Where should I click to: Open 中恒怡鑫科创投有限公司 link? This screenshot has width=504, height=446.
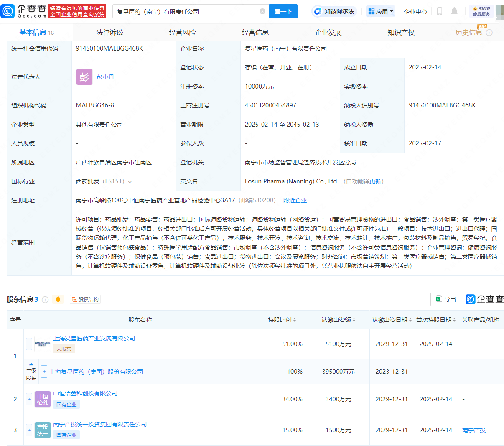pos(85,393)
